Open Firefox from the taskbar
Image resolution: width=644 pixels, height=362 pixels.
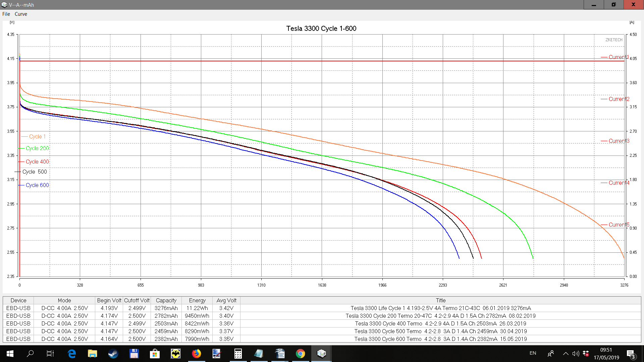pos(196,353)
